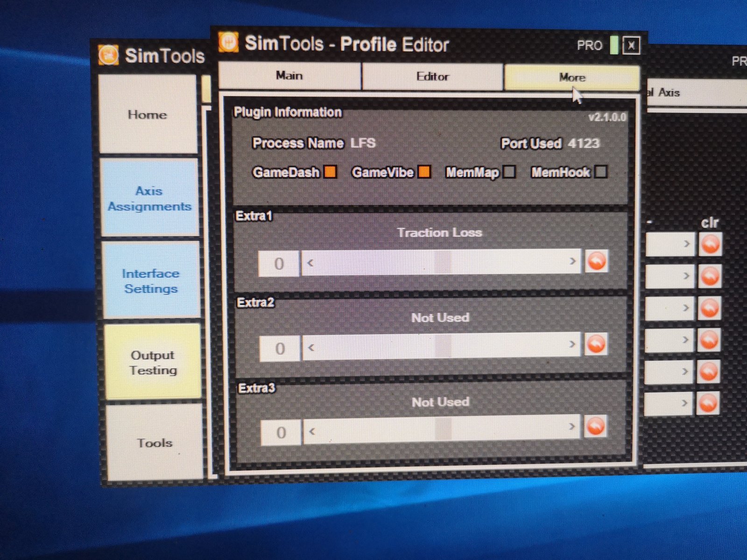Viewport: 747px width, 560px height.
Task: Reset the Extra2 slider value
Action: pyautogui.click(x=596, y=344)
